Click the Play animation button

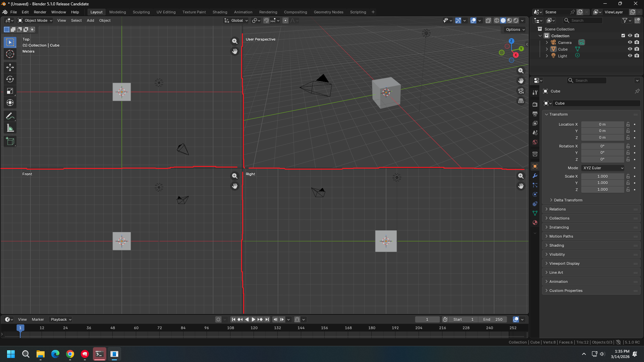pos(253,319)
